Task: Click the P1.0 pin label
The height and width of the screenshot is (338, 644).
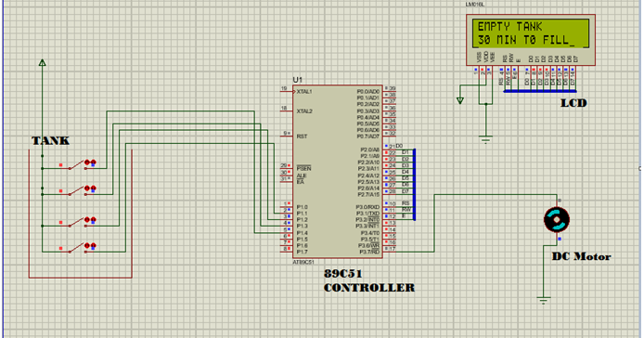Action: tap(302, 207)
